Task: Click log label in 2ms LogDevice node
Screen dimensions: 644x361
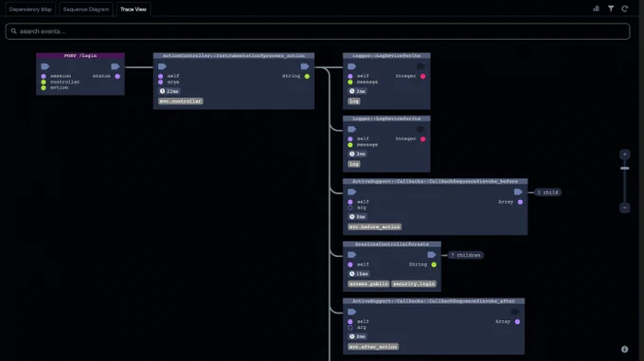Action: tap(354, 101)
